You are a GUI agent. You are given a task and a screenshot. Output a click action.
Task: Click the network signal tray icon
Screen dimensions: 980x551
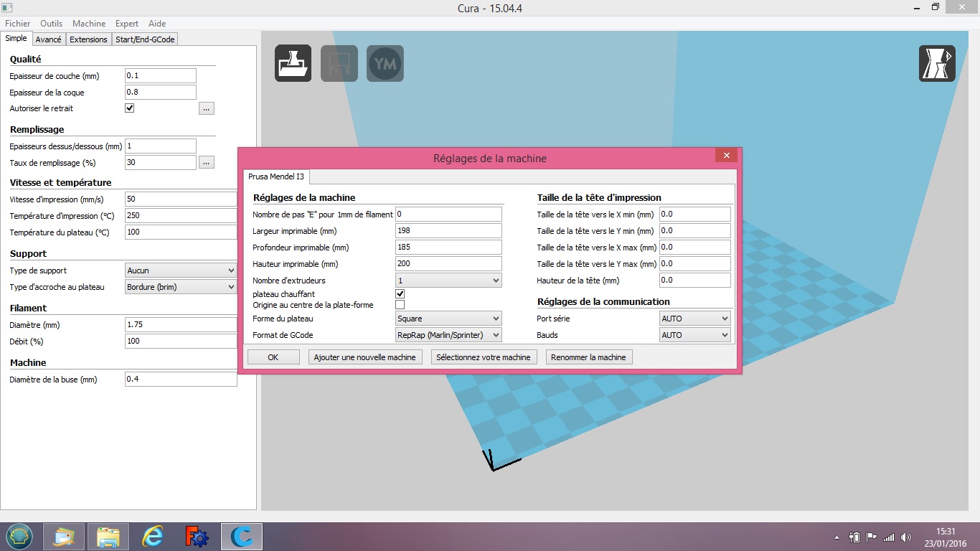click(x=889, y=537)
